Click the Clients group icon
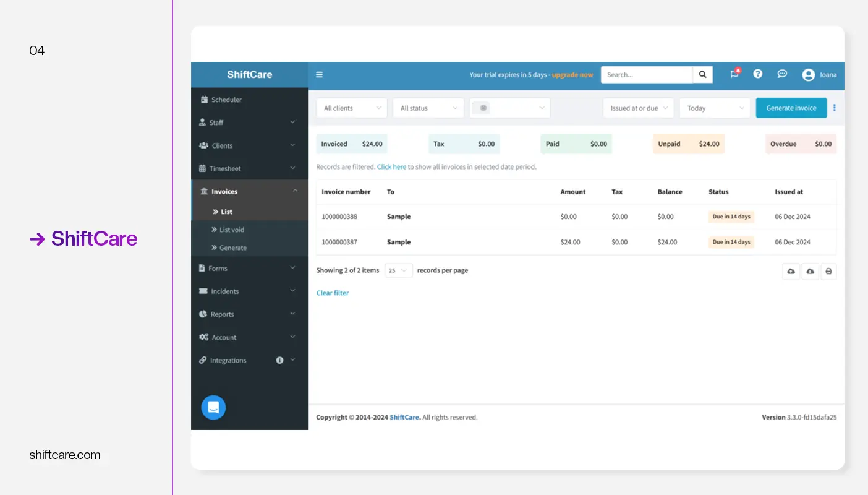Image resolution: width=868 pixels, height=495 pixels. (x=203, y=145)
